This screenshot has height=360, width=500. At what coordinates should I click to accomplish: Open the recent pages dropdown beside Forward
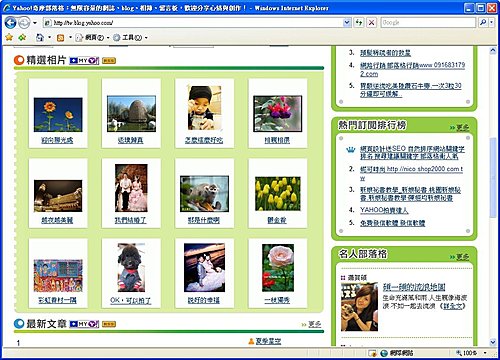(x=35, y=23)
